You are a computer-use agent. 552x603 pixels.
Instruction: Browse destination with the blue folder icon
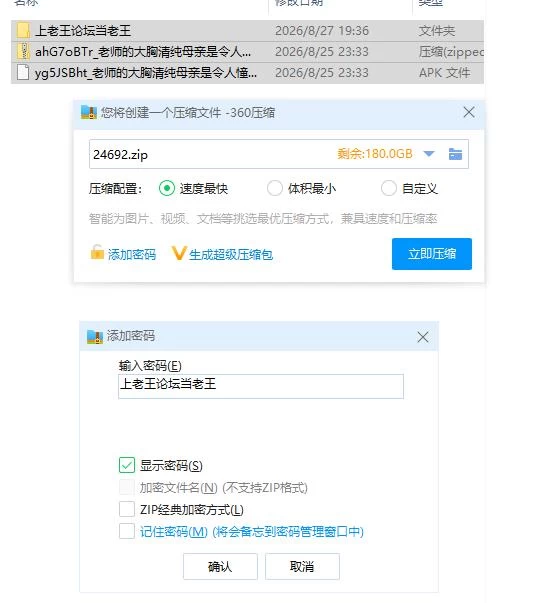coord(455,154)
